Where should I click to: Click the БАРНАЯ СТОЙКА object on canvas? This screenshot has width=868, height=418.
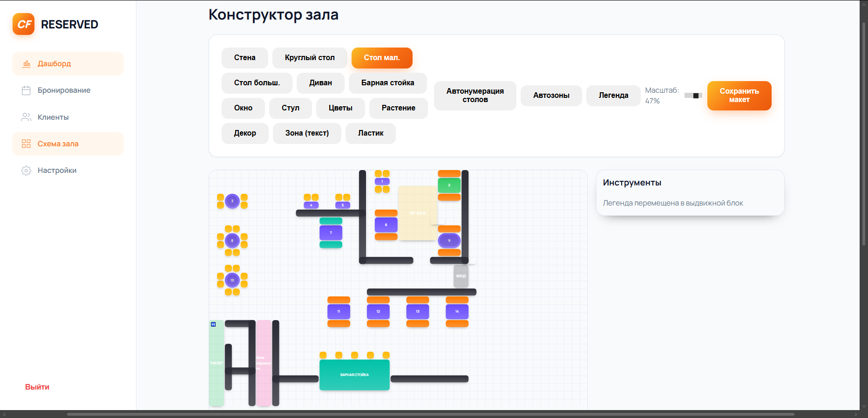(354, 375)
